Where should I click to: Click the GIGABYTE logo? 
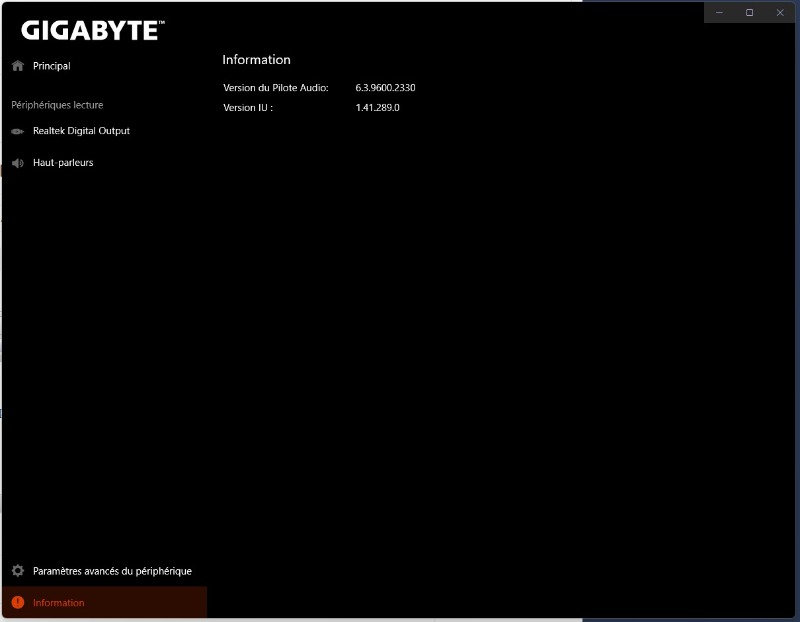91,30
